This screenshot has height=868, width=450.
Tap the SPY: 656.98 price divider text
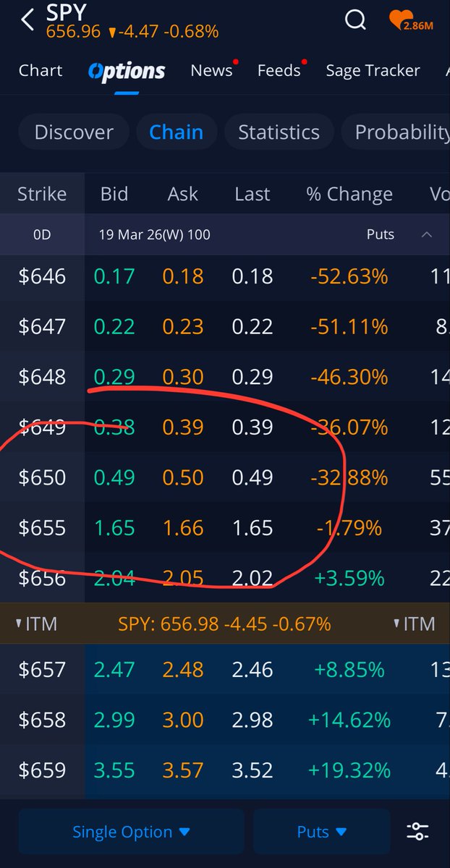pyautogui.click(x=225, y=624)
